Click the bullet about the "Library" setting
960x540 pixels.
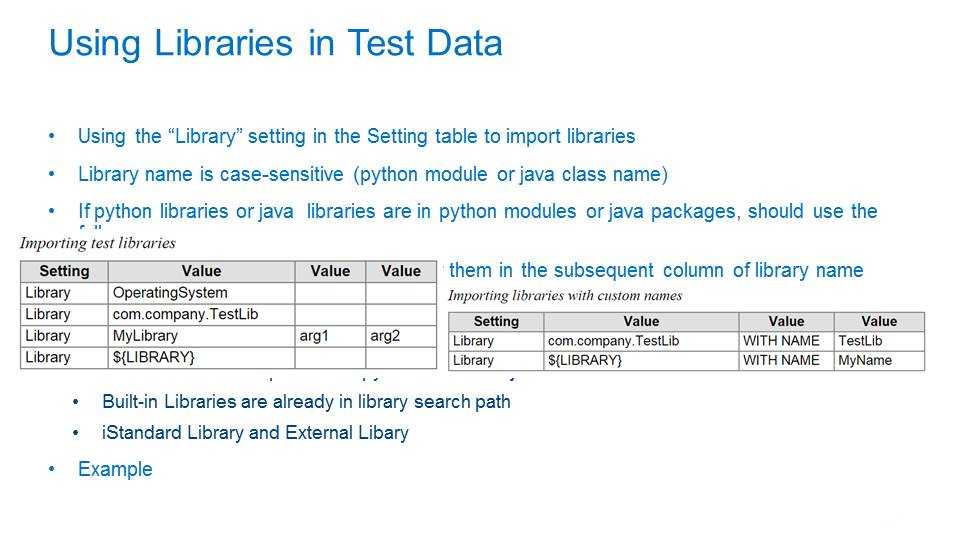point(356,136)
